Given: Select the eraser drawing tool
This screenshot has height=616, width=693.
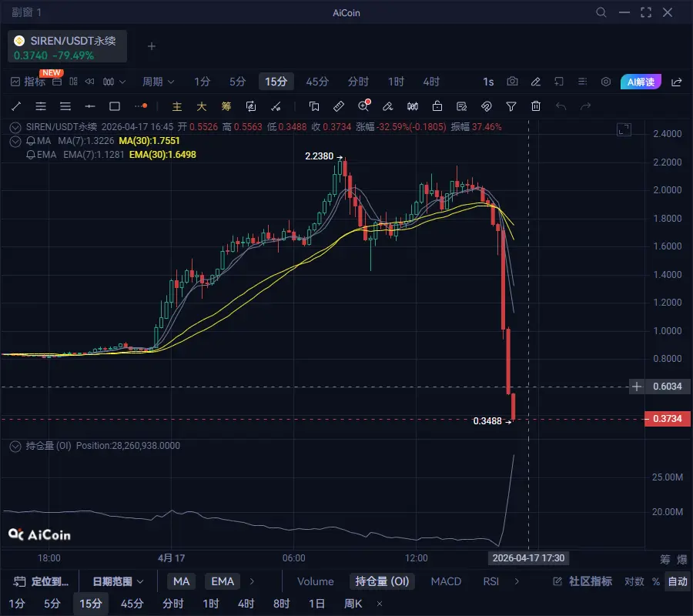Looking at the screenshot, I should pos(387,106).
